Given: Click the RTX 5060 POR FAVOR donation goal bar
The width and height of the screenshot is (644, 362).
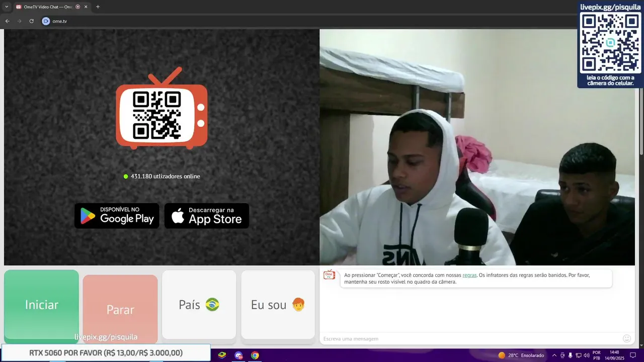Looking at the screenshot, I should tap(106, 353).
